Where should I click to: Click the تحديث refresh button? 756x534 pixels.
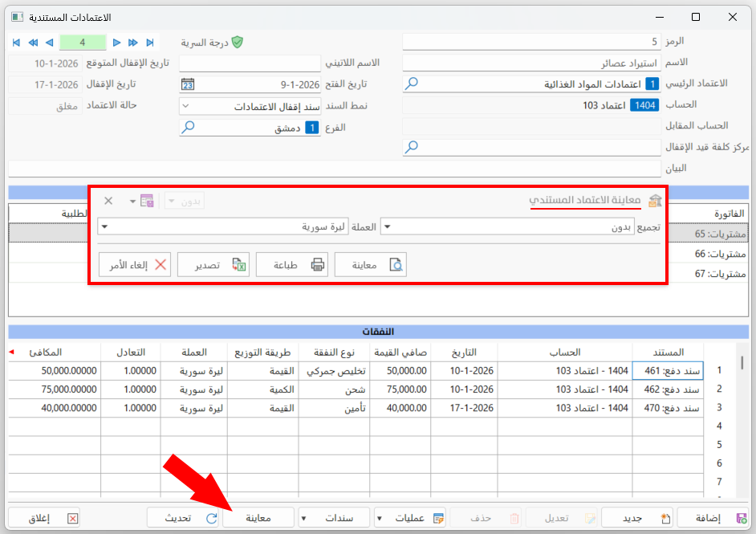click(x=183, y=518)
